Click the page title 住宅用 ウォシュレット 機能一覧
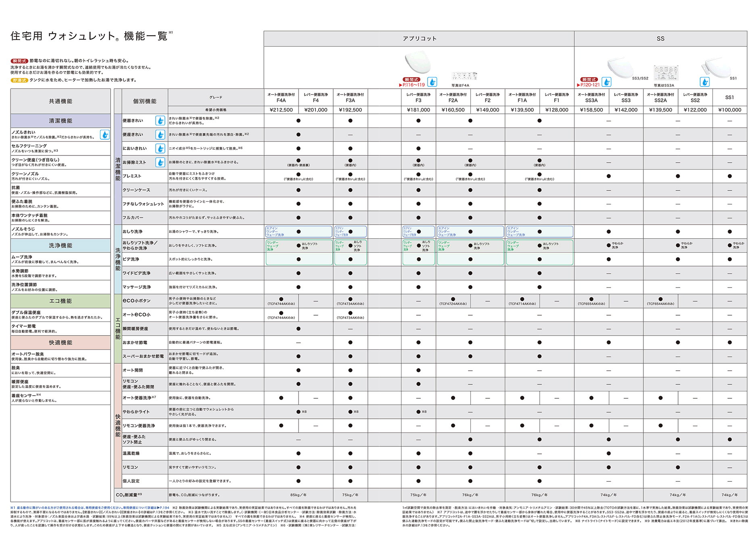The width and height of the screenshot is (756, 533). click(x=89, y=36)
